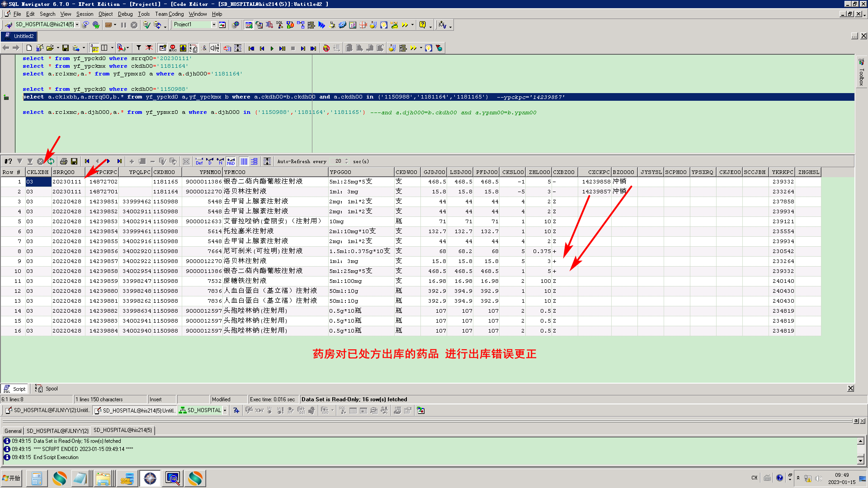This screenshot has height=488, width=868.
Task: Toggle grid table view mode button
Action: 244,161
